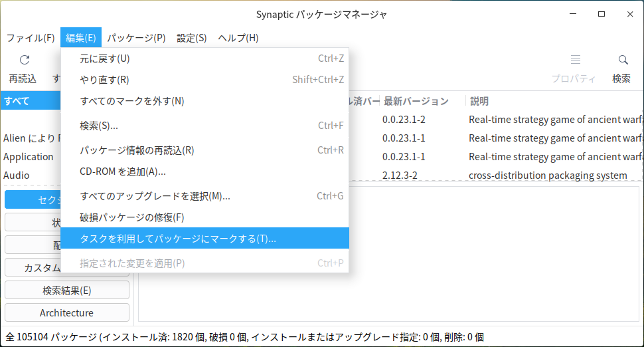Select the Alien により section item

(32, 138)
